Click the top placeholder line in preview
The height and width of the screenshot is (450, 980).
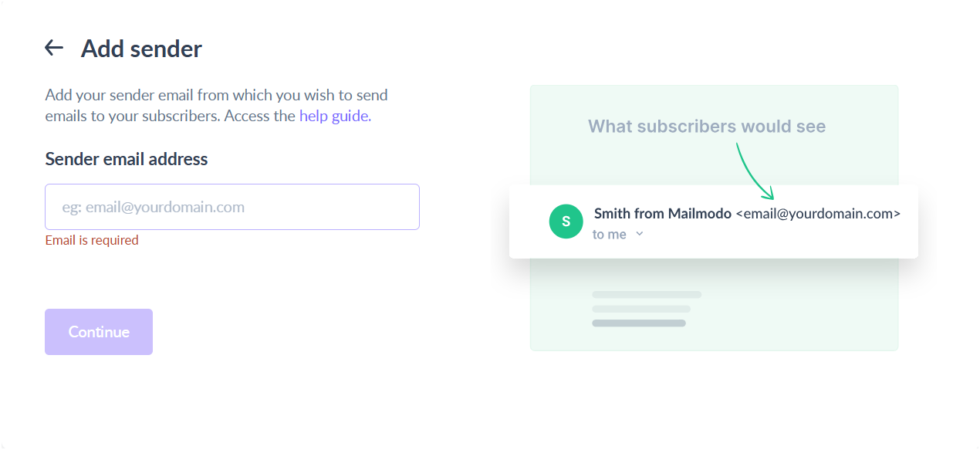coord(647,294)
